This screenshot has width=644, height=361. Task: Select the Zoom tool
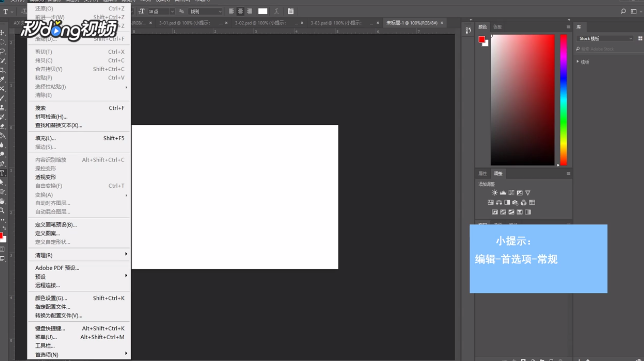[2, 211]
